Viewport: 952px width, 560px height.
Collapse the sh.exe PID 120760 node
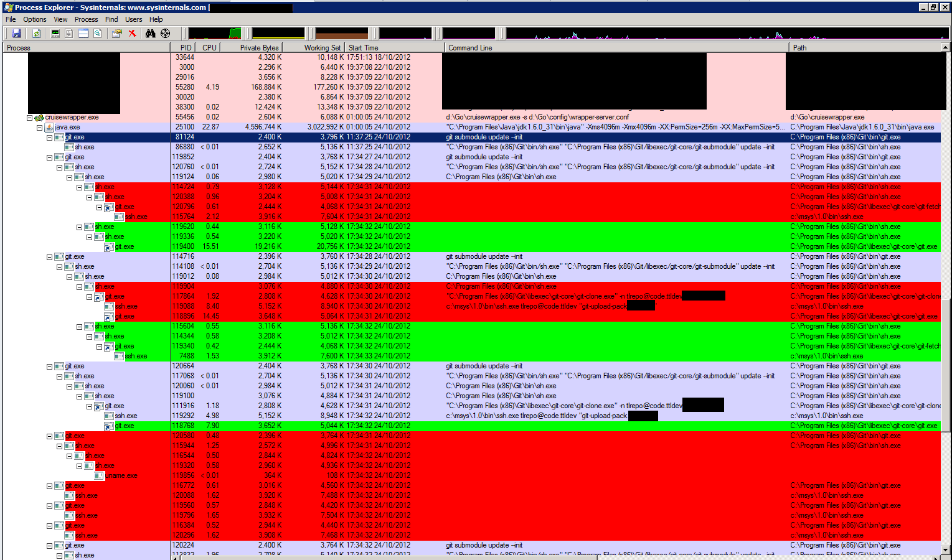tap(59, 167)
